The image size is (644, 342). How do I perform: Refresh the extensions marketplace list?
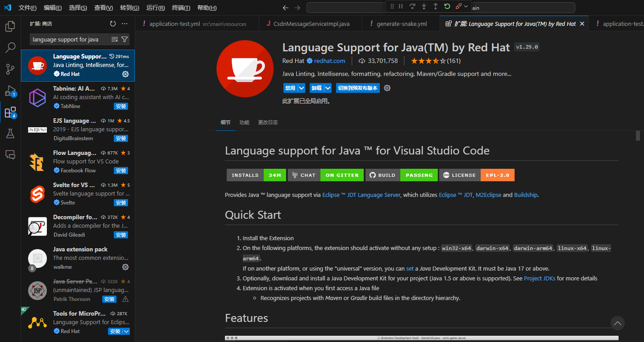point(113,24)
